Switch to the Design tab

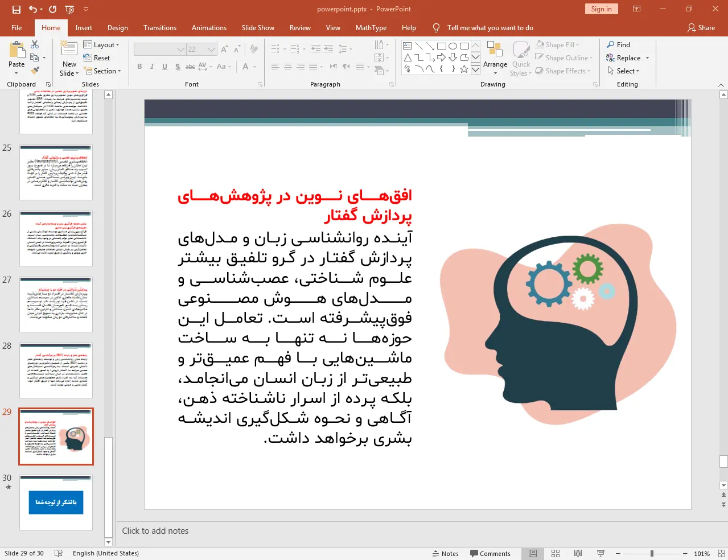coord(118,28)
